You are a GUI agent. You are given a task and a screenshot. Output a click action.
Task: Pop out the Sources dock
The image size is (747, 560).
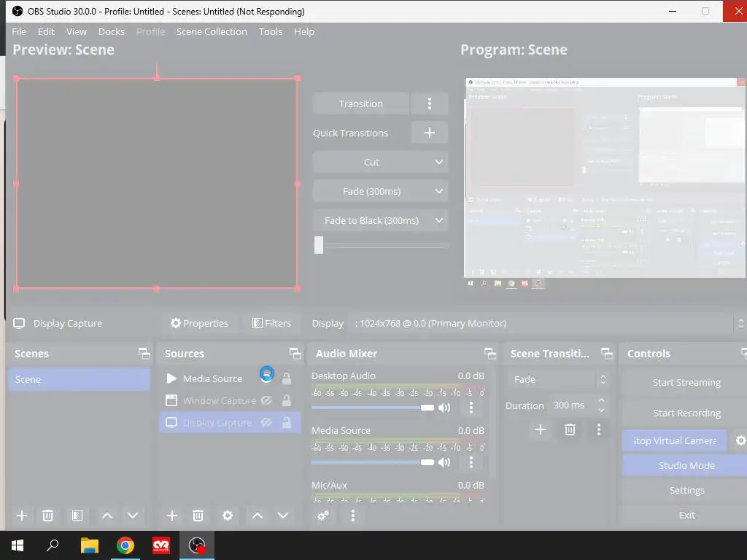[295, 354]
